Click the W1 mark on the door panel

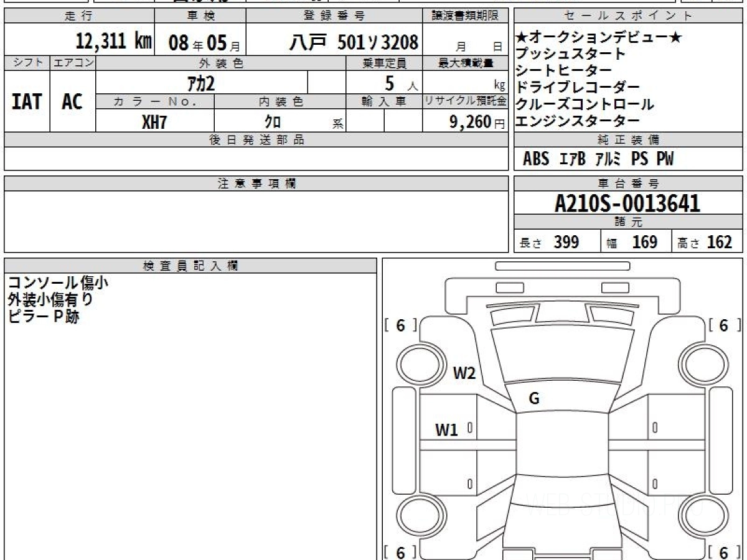pyautogui.click(x=446, y=429)
